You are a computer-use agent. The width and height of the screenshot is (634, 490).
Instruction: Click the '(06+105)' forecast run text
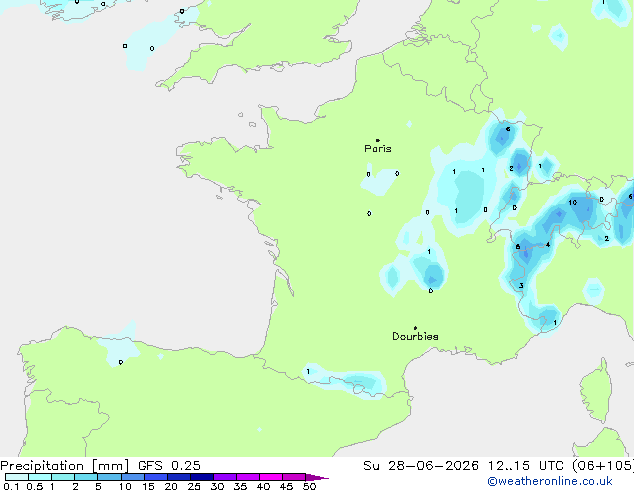[603, 466]
